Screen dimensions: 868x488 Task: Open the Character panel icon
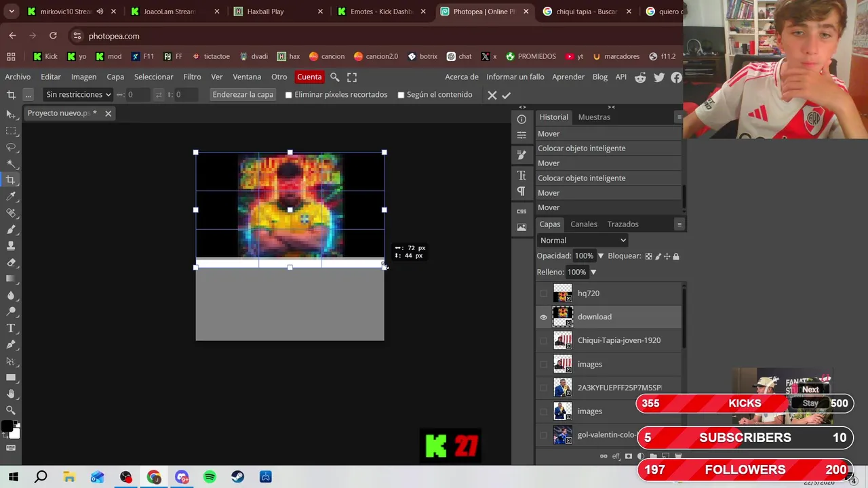click(x=521, y=176)
